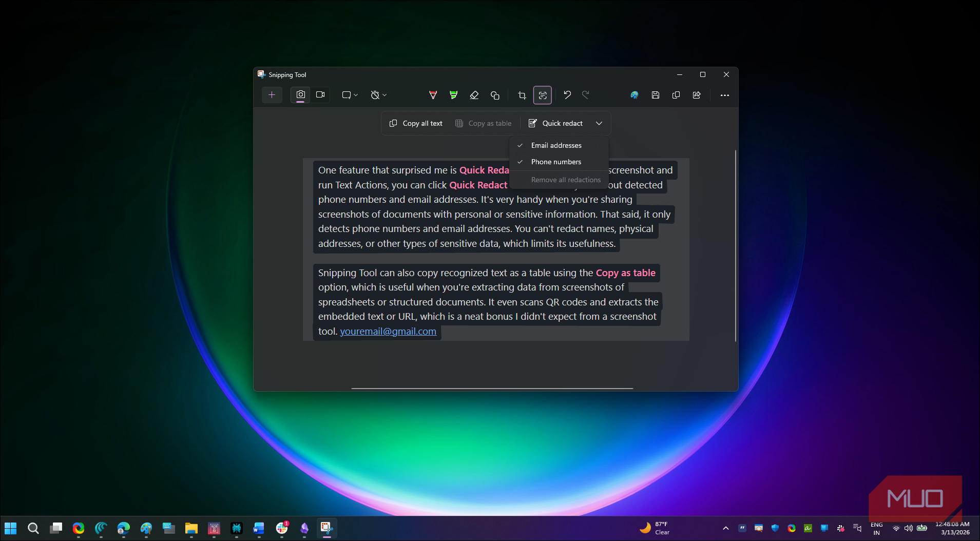Open the Shapes tool

click(495, 95)
